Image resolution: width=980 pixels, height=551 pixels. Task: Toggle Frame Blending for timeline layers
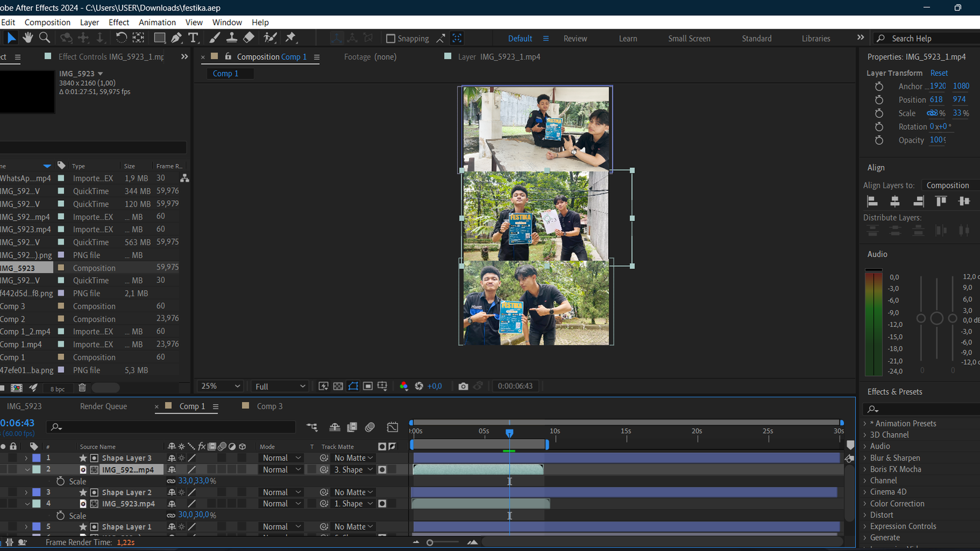point(352,427)
